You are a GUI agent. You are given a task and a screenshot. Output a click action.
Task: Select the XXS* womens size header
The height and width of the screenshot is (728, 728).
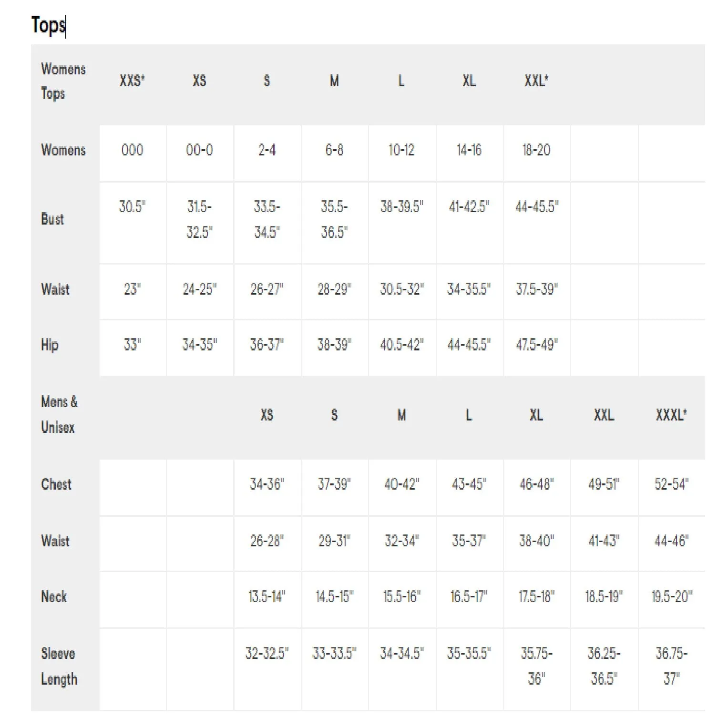click(x=132, y=81)
